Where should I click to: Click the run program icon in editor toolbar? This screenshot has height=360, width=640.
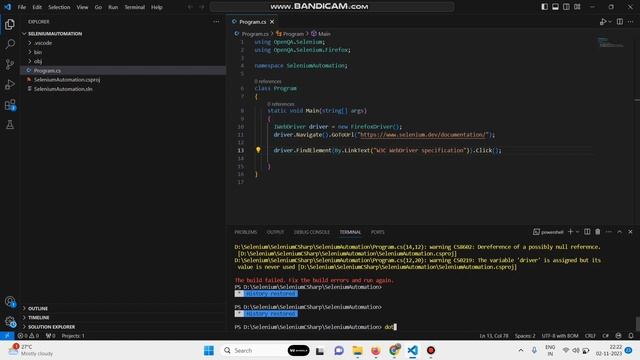click(602, 22)
